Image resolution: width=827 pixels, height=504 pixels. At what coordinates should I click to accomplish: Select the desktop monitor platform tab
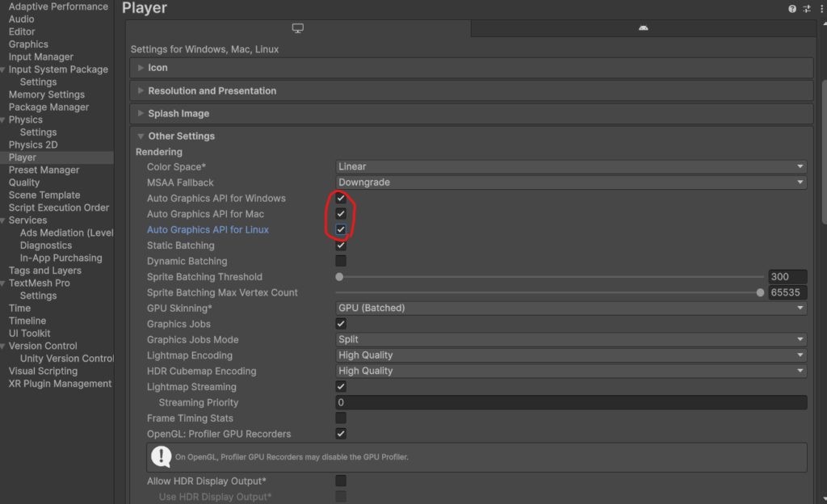point(298,28)
